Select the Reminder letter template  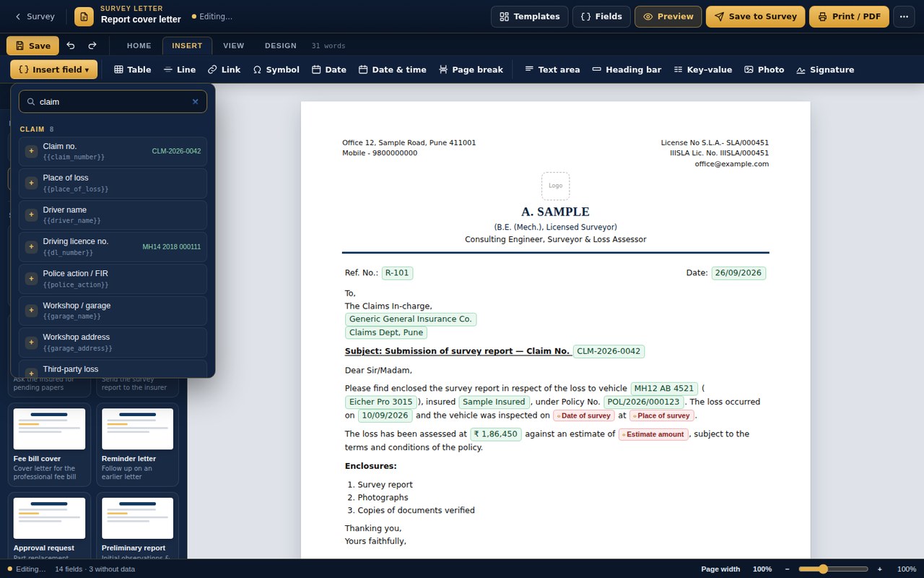[137, 445]
